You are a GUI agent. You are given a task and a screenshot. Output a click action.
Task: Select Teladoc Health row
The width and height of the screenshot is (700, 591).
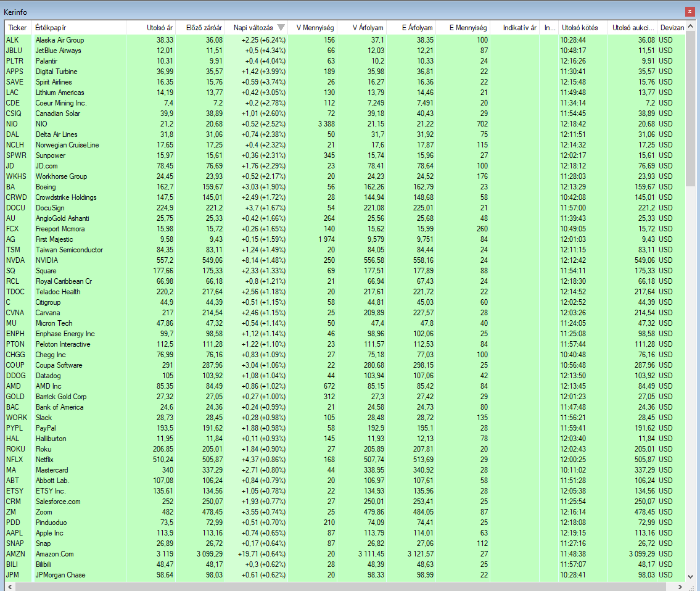click(345, 292)
